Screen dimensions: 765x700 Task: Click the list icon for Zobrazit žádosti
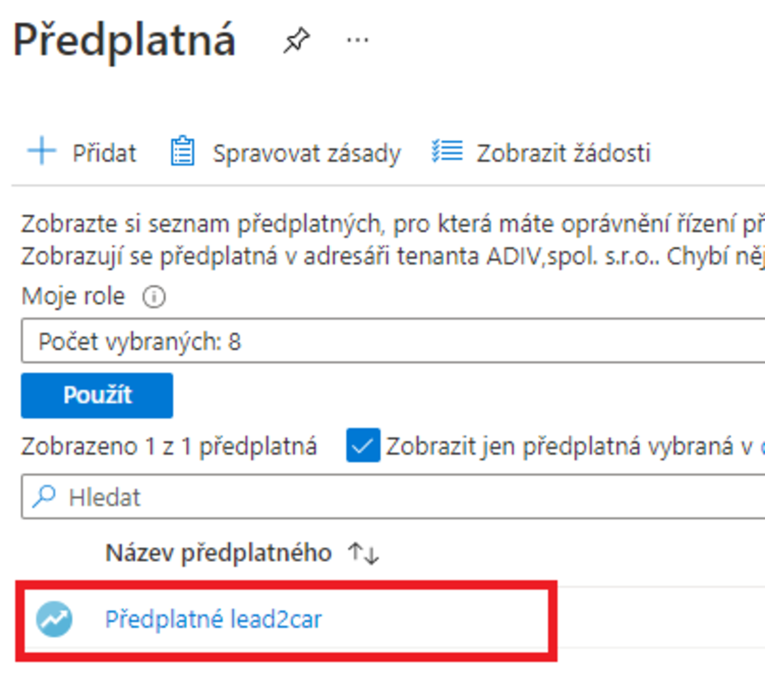[447, 152]
